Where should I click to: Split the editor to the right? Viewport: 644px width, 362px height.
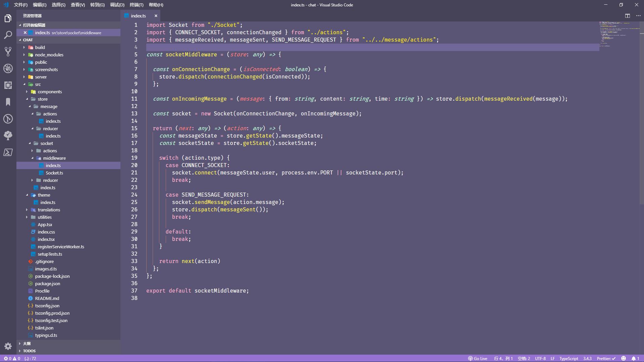(627, 16)
